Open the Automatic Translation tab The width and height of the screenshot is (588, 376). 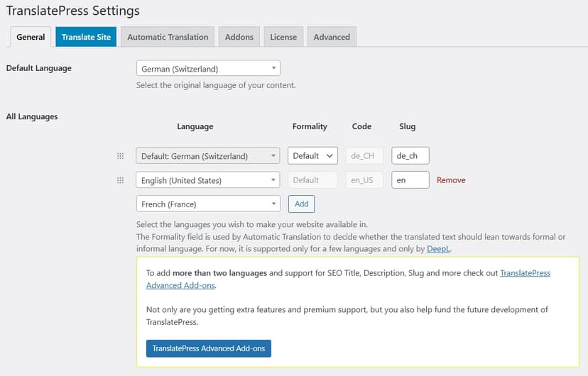(168, 37)
